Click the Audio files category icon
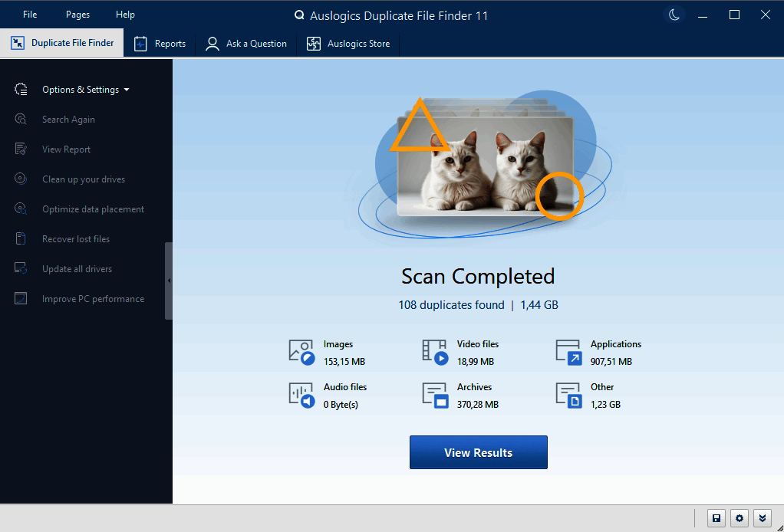 [x=301, y=395]
